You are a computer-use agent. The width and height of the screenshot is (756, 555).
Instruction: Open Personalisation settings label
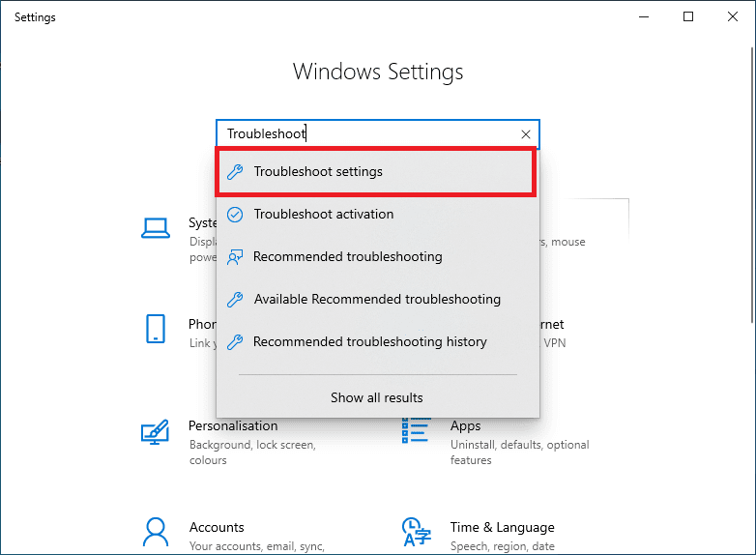pos(233,425)
